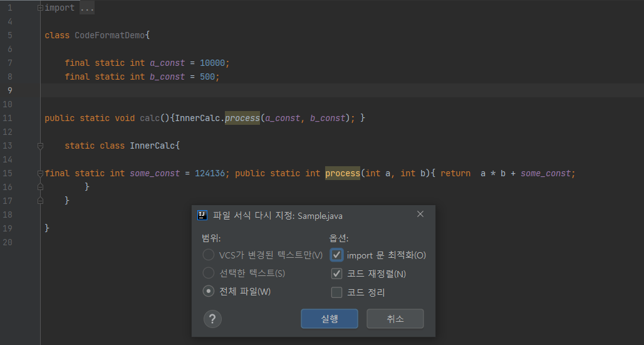644x345 pixels.
Task: Enable the 코드 정리 checkbox
Action: point(336,292)
